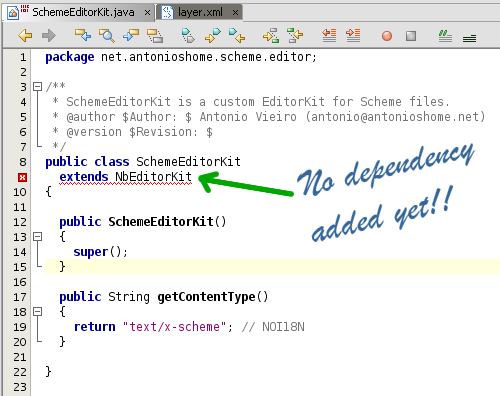Collapse the Javadoc comment fold at line 3

(x=38, y=87)
